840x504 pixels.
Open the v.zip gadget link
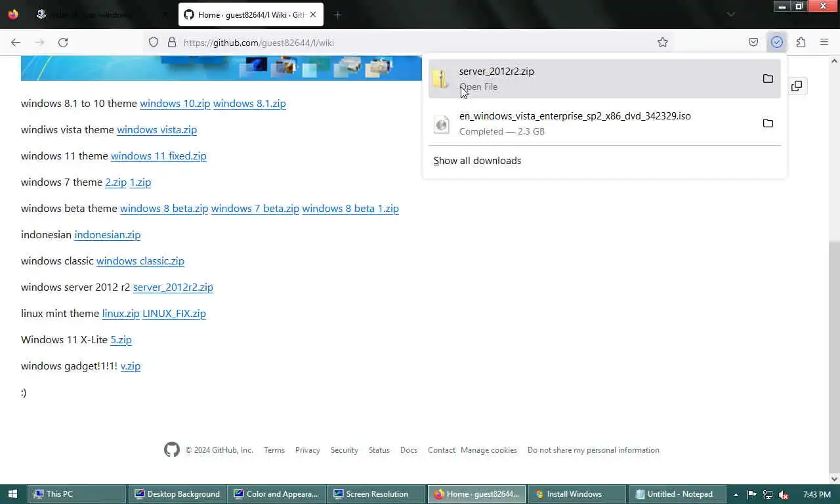coord(131,366)
